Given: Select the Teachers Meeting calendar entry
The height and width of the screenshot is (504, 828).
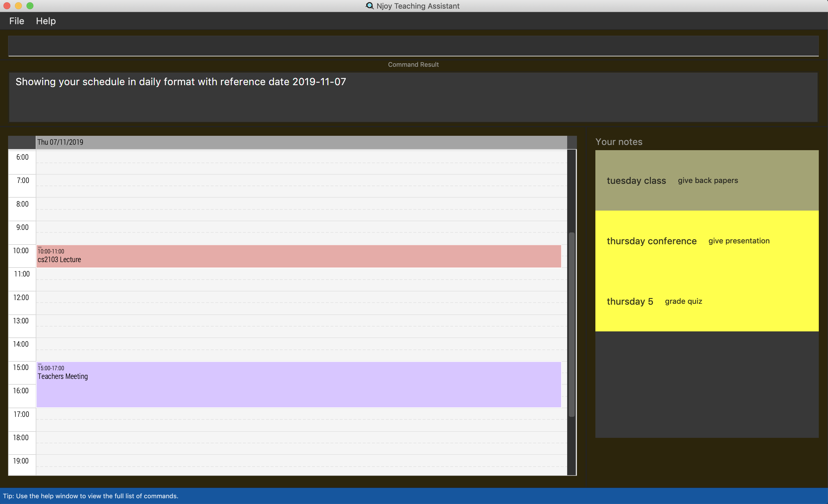Looking at the screenshot, I should click(298, 384).
